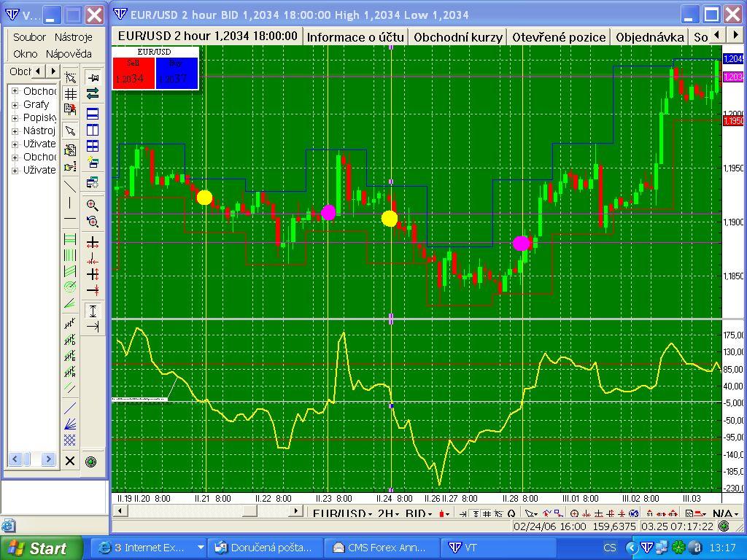Screen dimensions: 747x560
Task: Click the magnifier zoom in icon
Action: click(x=93, y=205)
